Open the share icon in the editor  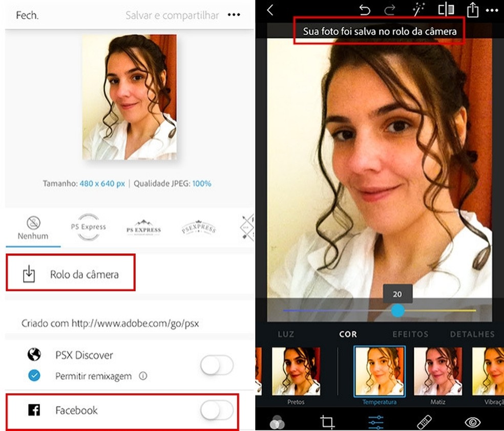(x=472, y=9)
